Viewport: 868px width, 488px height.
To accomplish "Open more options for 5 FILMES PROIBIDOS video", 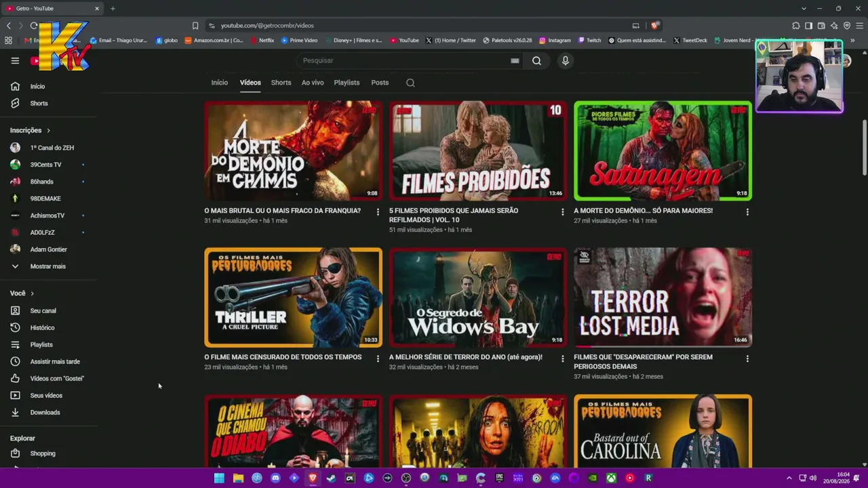I will pos(562,212).
